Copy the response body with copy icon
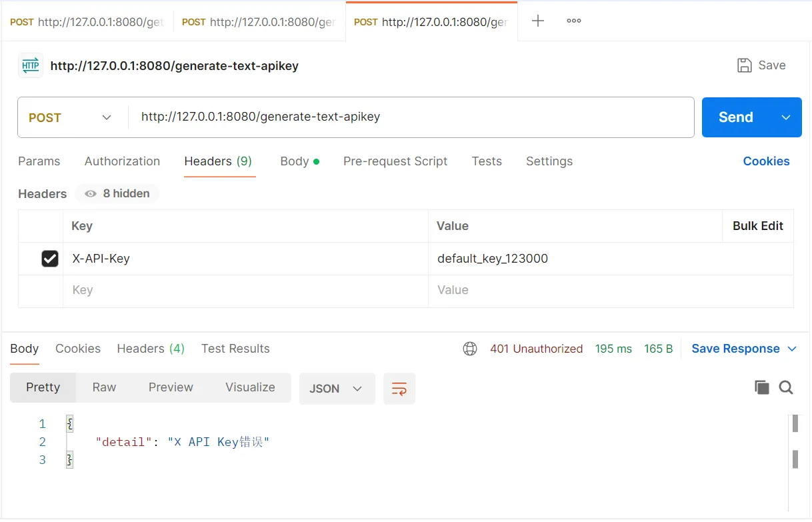 (x=762, y=387)
